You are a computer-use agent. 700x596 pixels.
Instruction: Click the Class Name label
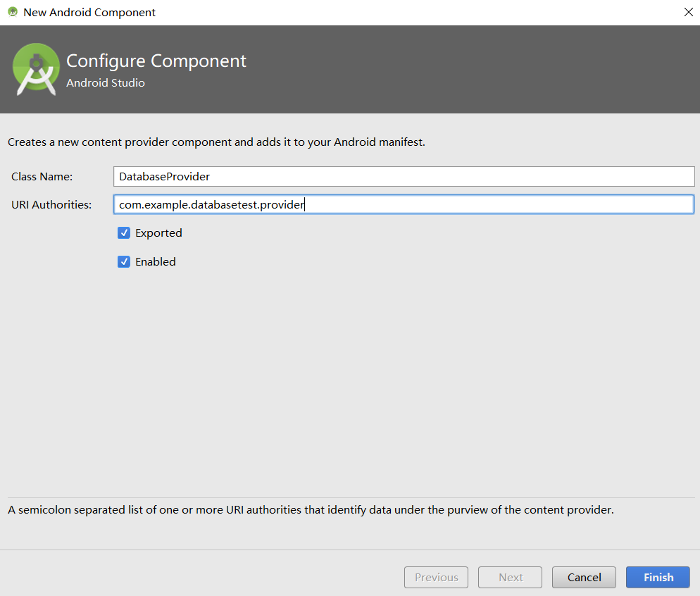pyautogui.click(x=42, y=176)
